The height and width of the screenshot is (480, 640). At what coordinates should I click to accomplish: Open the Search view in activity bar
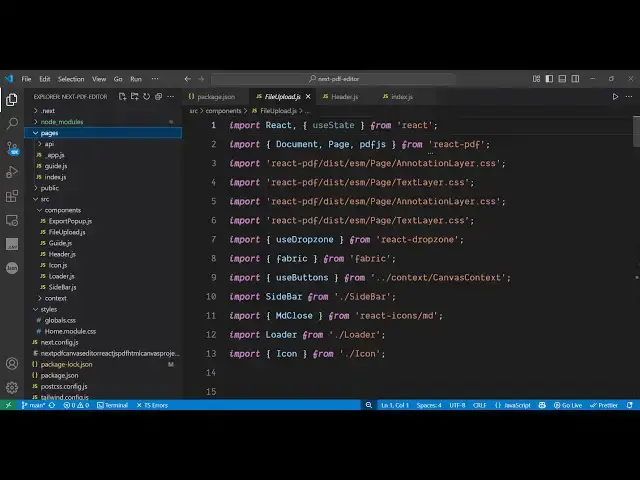pyautogui.click(x=12, y=123)
